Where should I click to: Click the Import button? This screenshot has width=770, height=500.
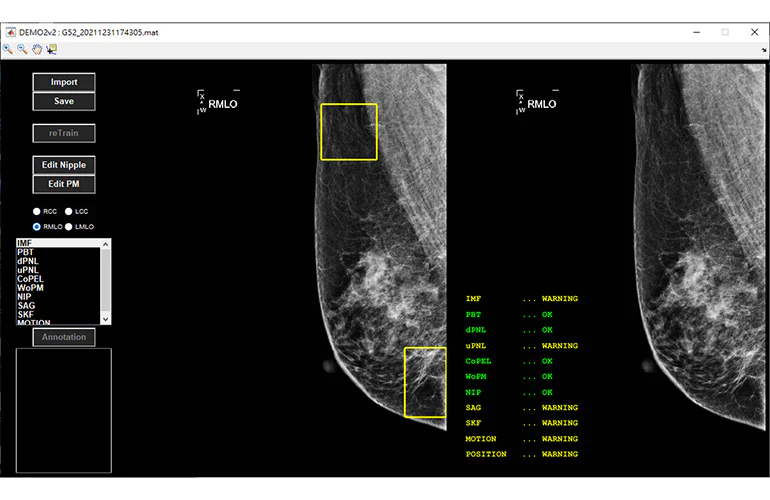click(64, 82)
